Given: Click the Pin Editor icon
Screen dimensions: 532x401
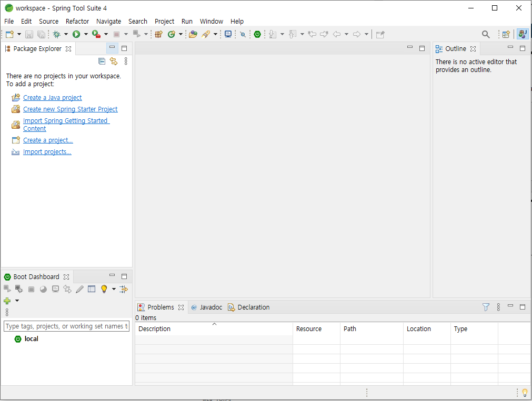Looking at the screenshot, I should [380, 34].
